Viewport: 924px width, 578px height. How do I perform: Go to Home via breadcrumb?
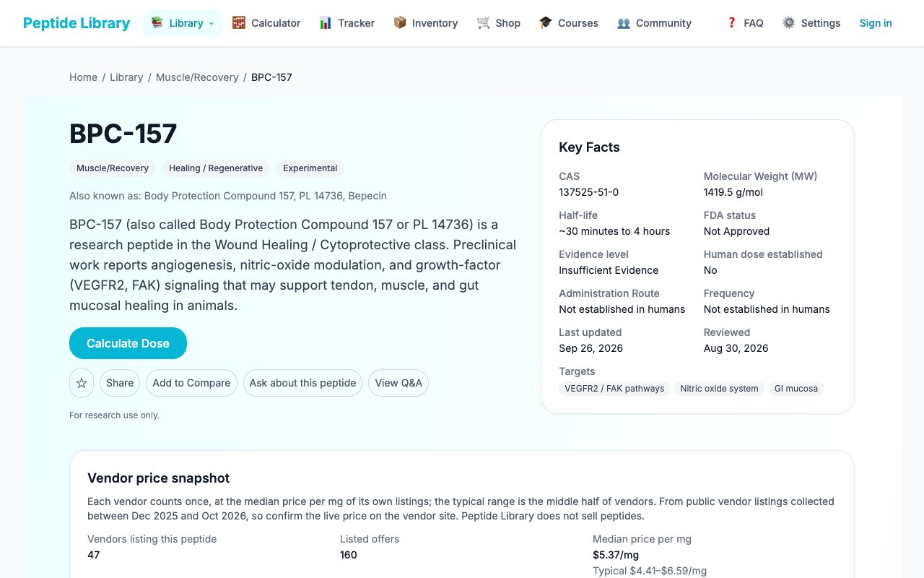pos(83,77)
